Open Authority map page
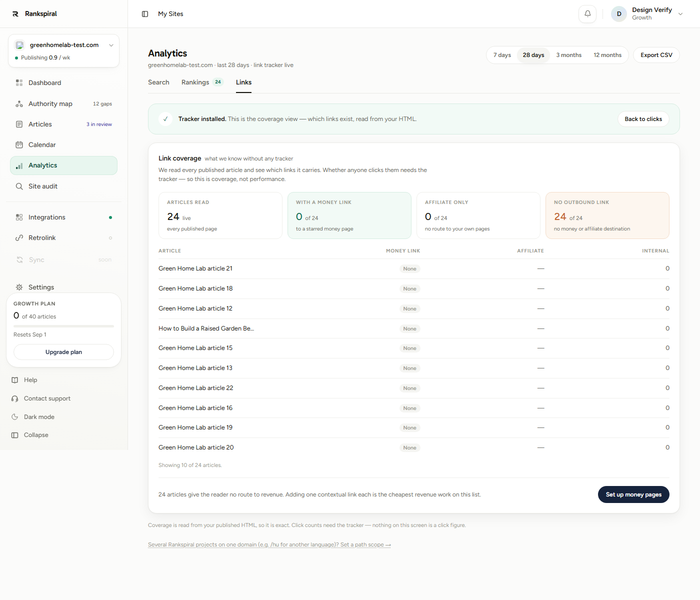The height and width of the screenshot is (600, 700). pos(63,104)
